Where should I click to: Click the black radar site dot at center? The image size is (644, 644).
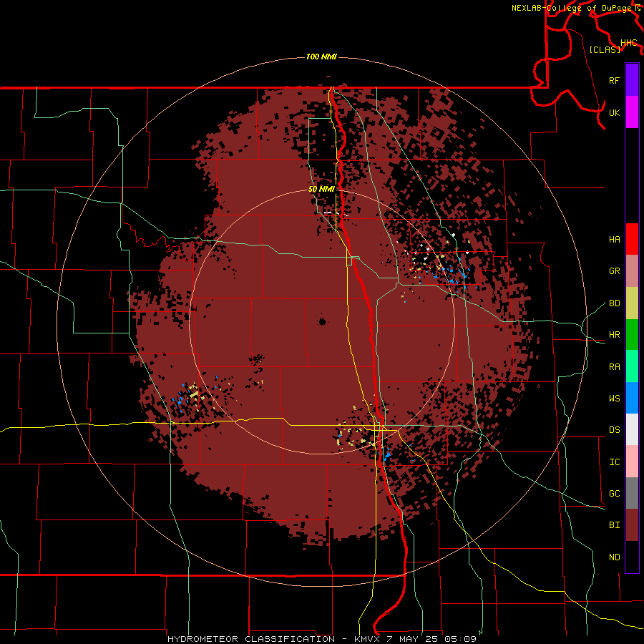[323, 321]
